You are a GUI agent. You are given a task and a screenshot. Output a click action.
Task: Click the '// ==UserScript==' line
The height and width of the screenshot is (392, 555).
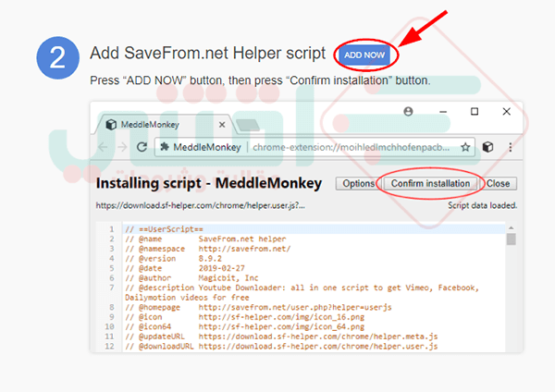tap(165, 229)
